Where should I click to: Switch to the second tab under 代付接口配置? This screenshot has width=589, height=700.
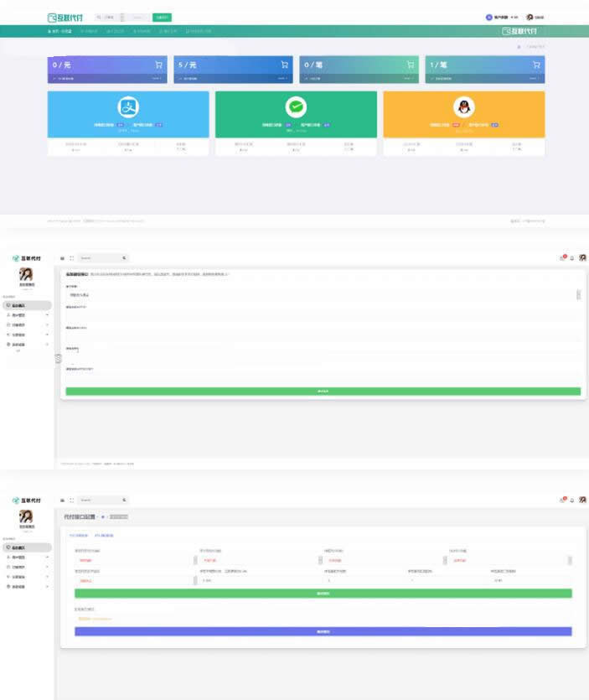105,535
